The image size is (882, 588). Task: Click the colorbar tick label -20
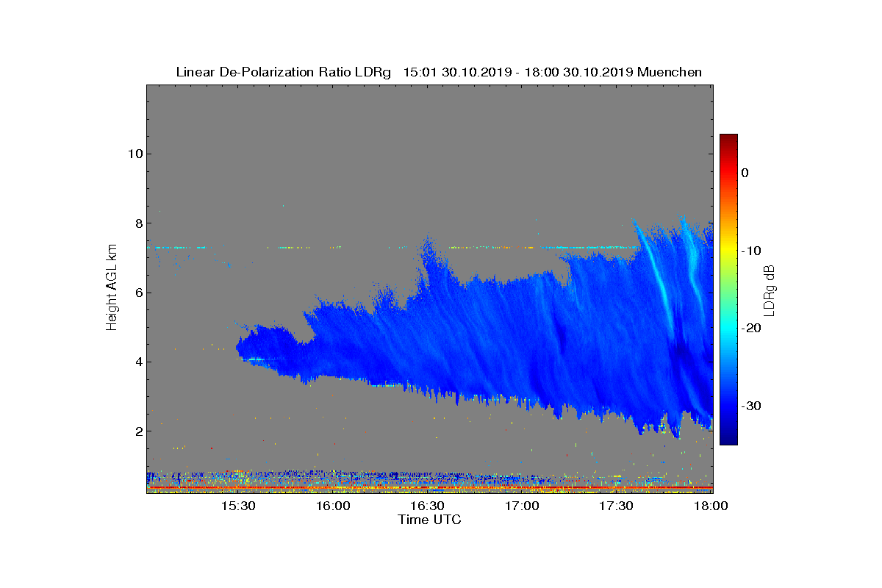pyautogui.click(x=750, y=329)
